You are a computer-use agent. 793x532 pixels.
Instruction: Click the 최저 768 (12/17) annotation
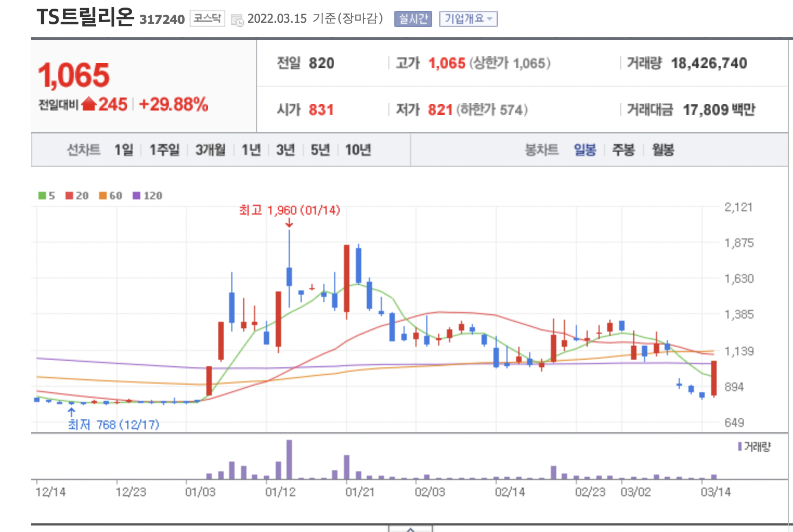point(114,425)
